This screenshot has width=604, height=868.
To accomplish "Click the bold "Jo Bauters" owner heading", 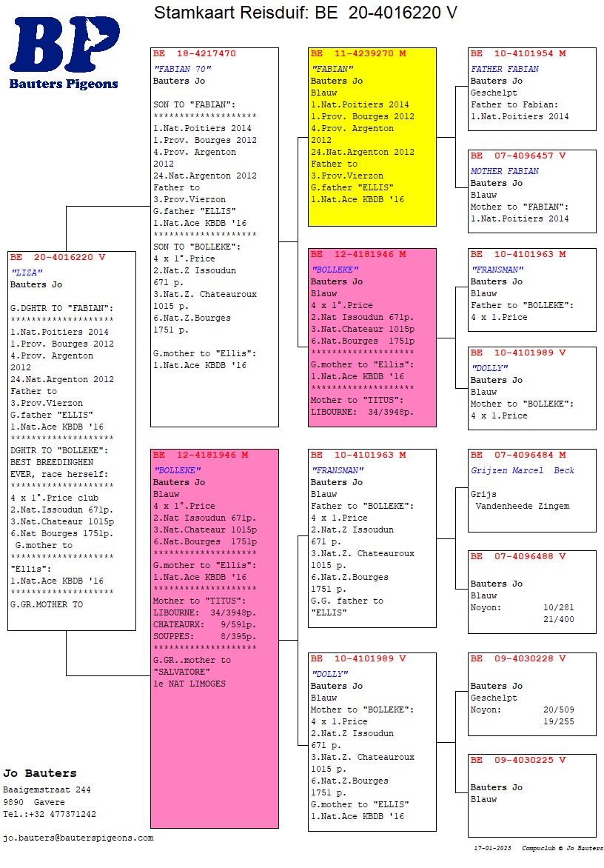I will [40, 773].
